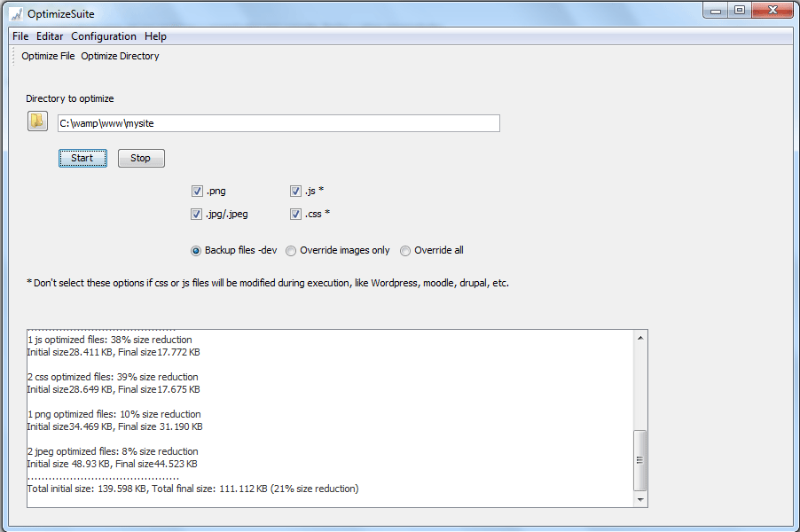Open the Editar menu
Viewport: 800px width, 532px height.
tap(50, 36)
